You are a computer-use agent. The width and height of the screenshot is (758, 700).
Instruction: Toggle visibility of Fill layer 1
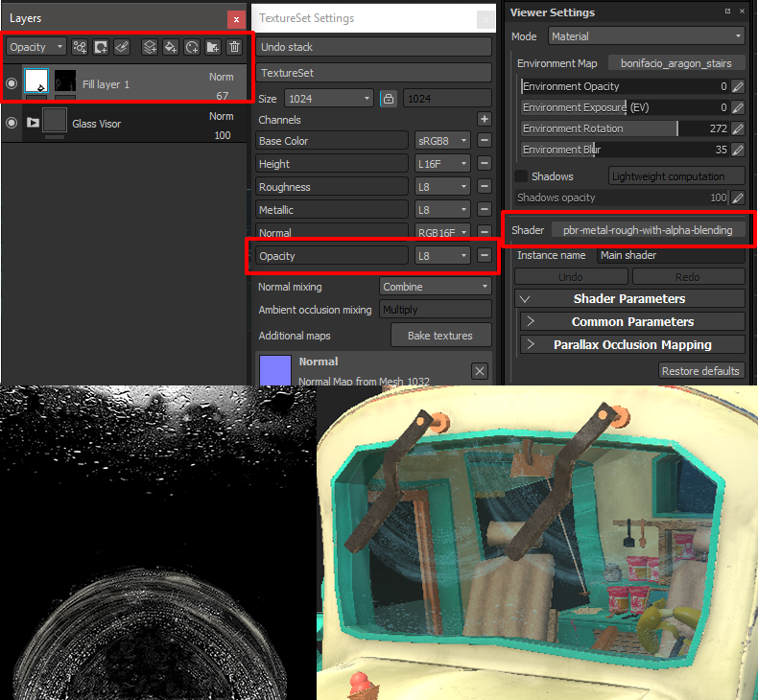tap(12, 83)
